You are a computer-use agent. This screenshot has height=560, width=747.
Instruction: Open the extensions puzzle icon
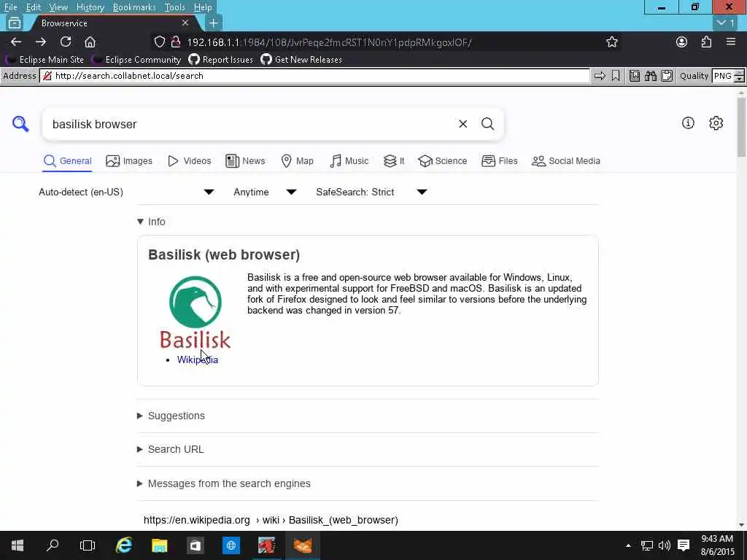coord(706,42)
